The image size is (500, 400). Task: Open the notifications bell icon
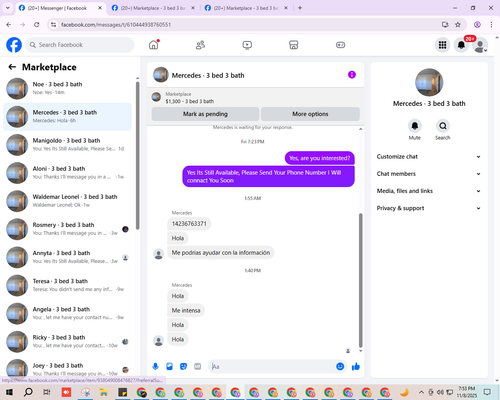(x=461, y=45)
